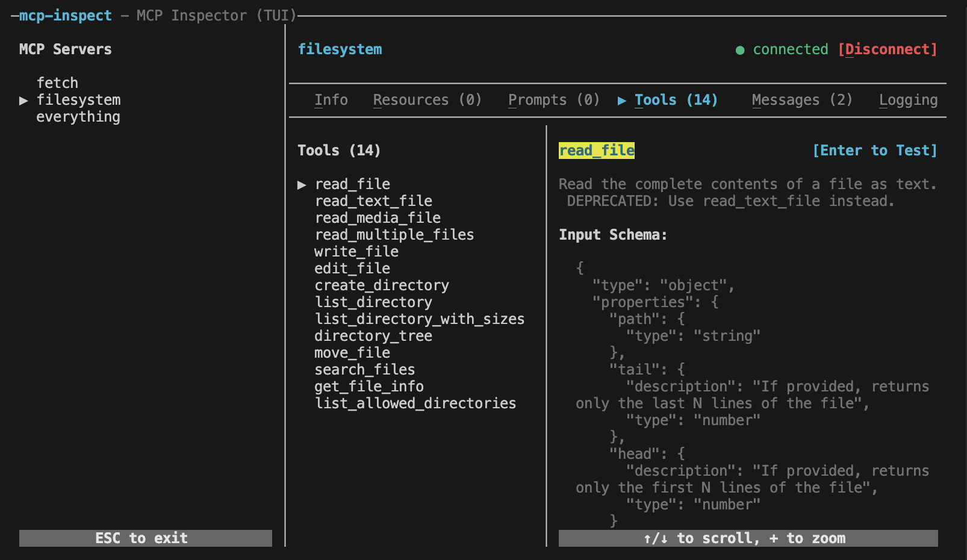Select the search_files tool
Image resolution: width=967 pixels, height=560 pixels.
point(364,370)
